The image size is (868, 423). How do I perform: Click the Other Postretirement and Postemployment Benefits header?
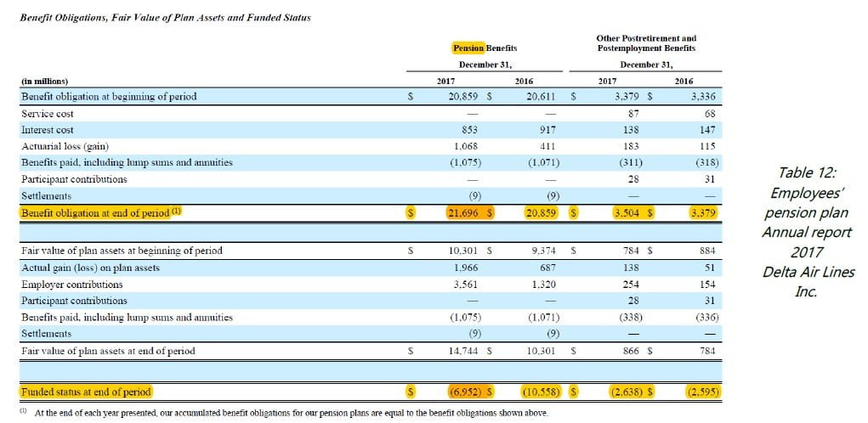(646, 43)
